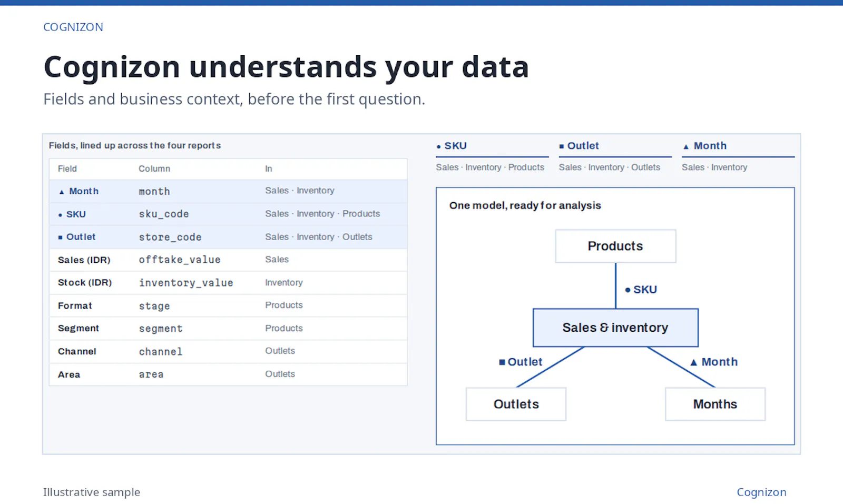Select the SKU key heading at top right
This screenshot has width=843, height=504.
452,146
